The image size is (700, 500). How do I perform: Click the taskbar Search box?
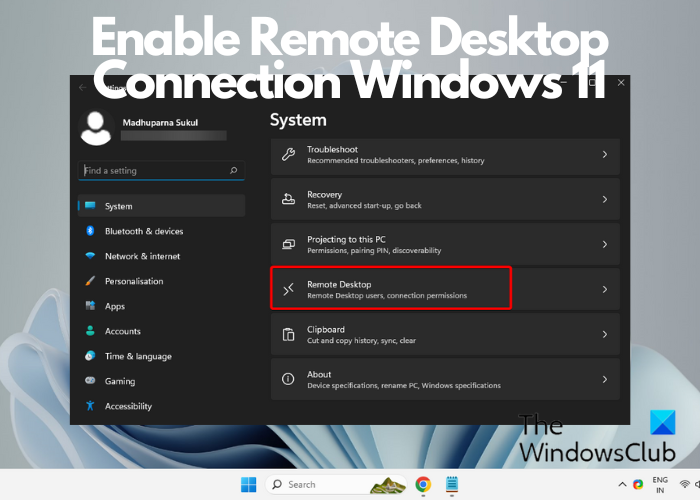(x=336, y=484)
